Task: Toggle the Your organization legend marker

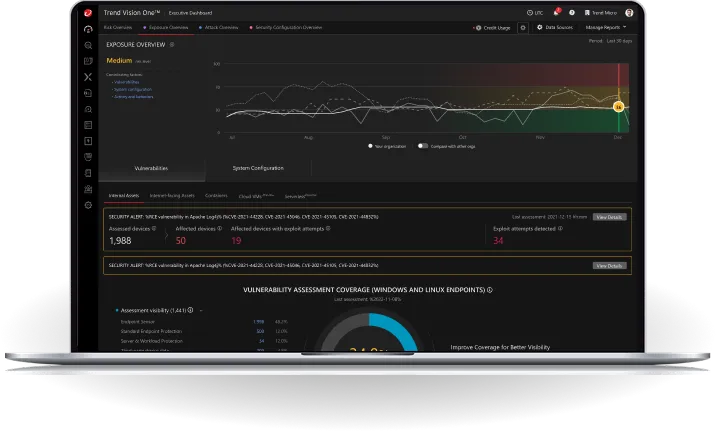Action: [370, 146]
